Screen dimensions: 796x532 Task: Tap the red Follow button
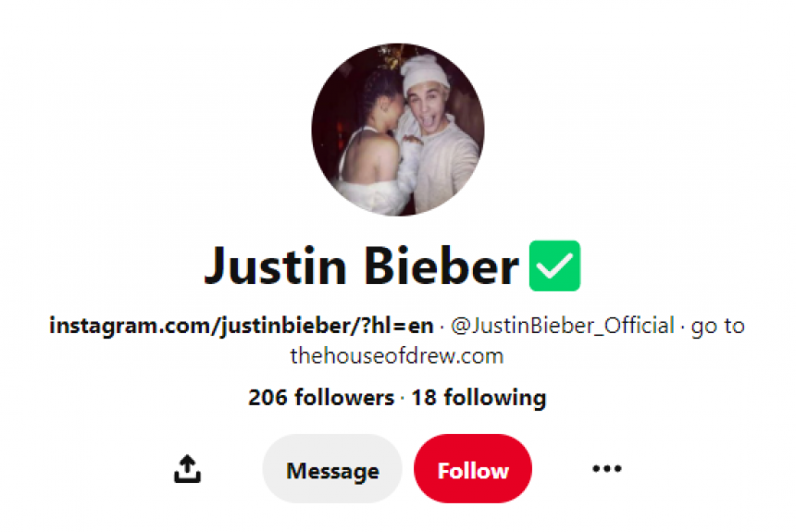tap(473, 468)
